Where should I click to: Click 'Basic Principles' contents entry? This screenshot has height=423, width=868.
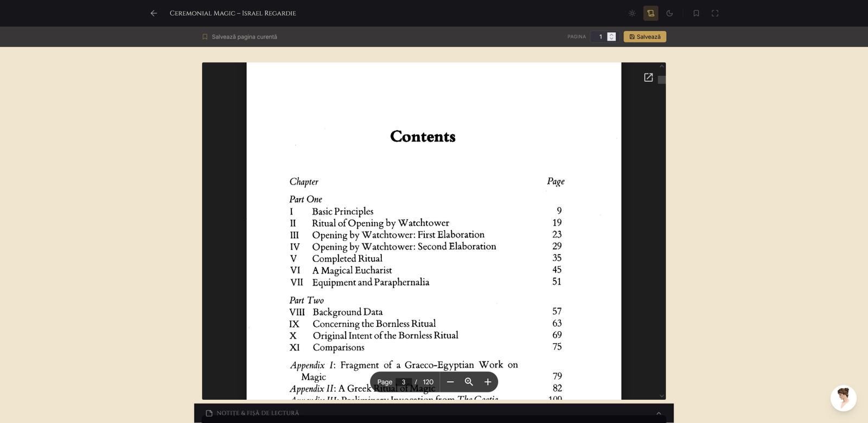click(x=342, y=212)
